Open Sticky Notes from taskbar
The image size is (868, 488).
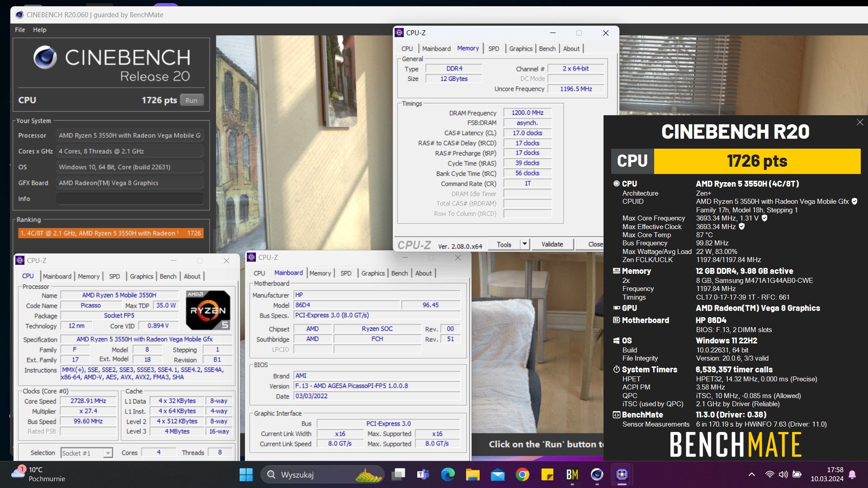547,474
